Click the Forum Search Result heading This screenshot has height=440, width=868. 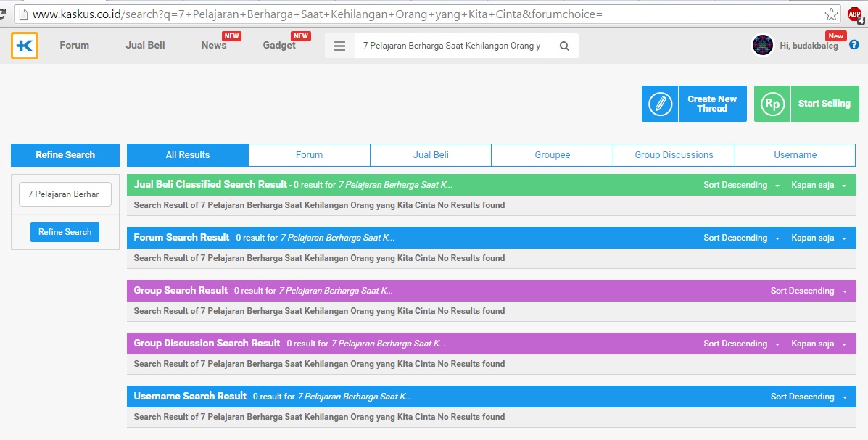point(181,238)
